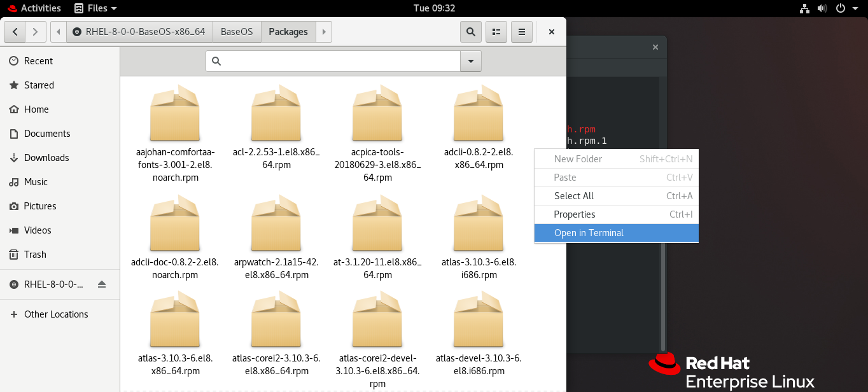This screenshot has height=392, width=868.
Task: Click the Packages path bar segment
Action: point(288,32)
